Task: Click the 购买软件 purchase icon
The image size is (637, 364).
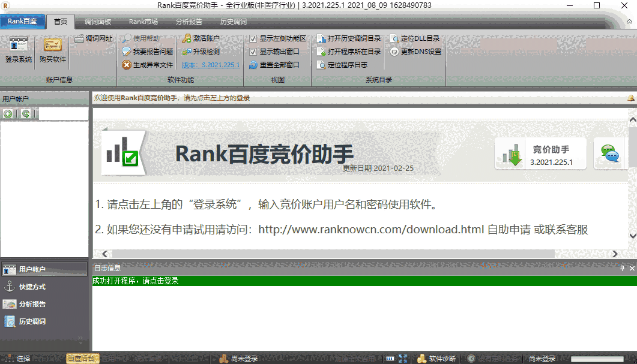Action: click(x=51, y=50)
